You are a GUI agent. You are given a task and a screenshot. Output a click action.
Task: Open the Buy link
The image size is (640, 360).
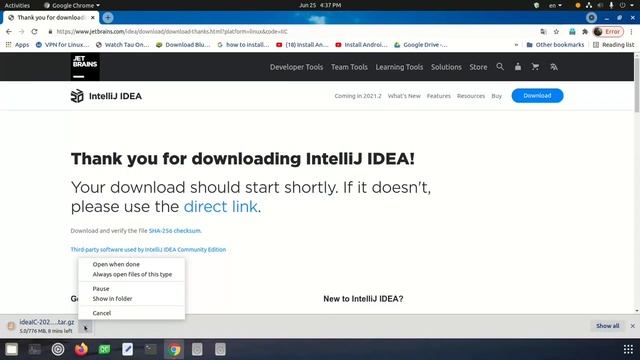(x=496, y=96)
